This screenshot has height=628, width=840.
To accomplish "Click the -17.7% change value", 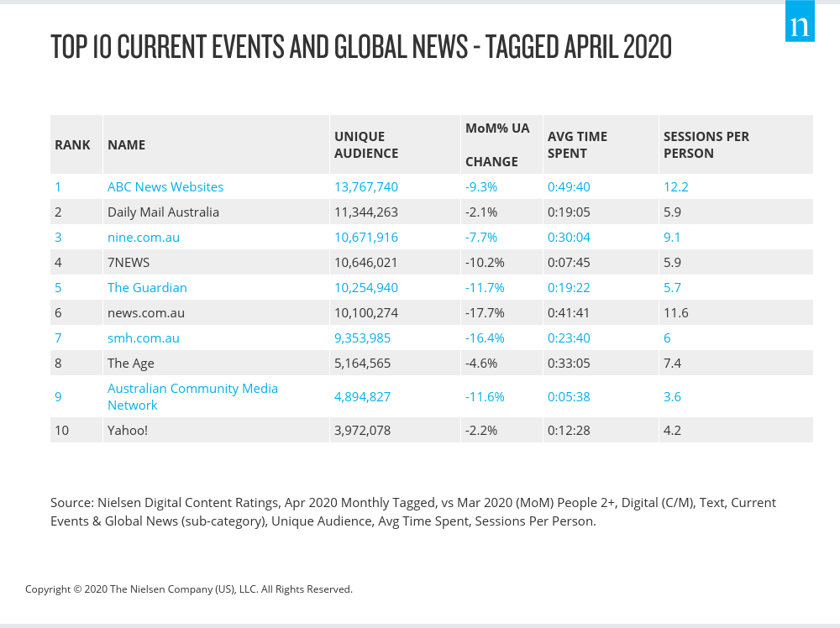I will coord(485,312).
